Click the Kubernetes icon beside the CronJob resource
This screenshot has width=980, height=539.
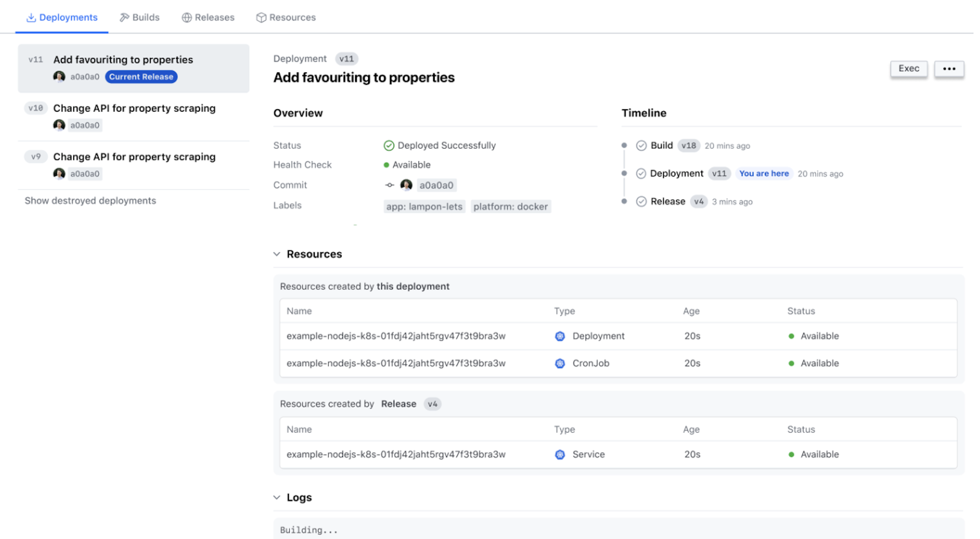pyautogui.click(x=560, y=363)
